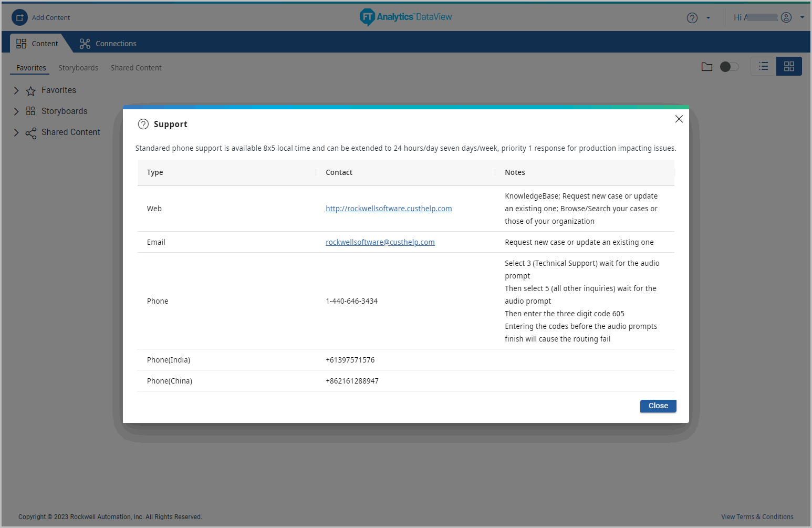The height and width of the screenshot is (528, 812).
Task: Open the user account dropdown arrow
Action: (x=802, y=17)
